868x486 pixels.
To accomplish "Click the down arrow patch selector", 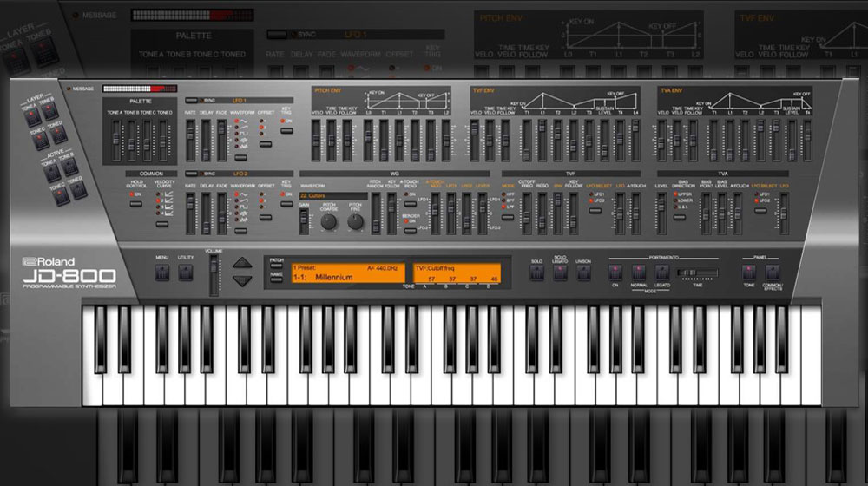I will point(242,280).
